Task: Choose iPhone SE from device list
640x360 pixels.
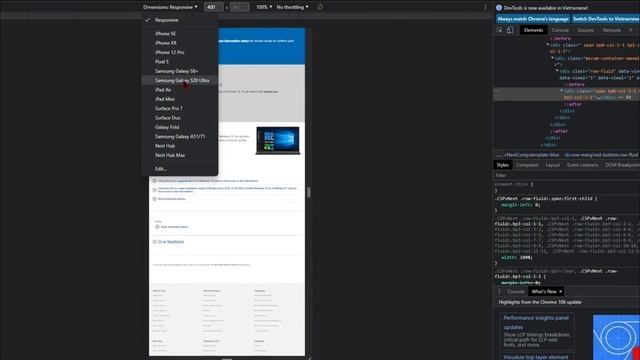Action: (180, 33)
